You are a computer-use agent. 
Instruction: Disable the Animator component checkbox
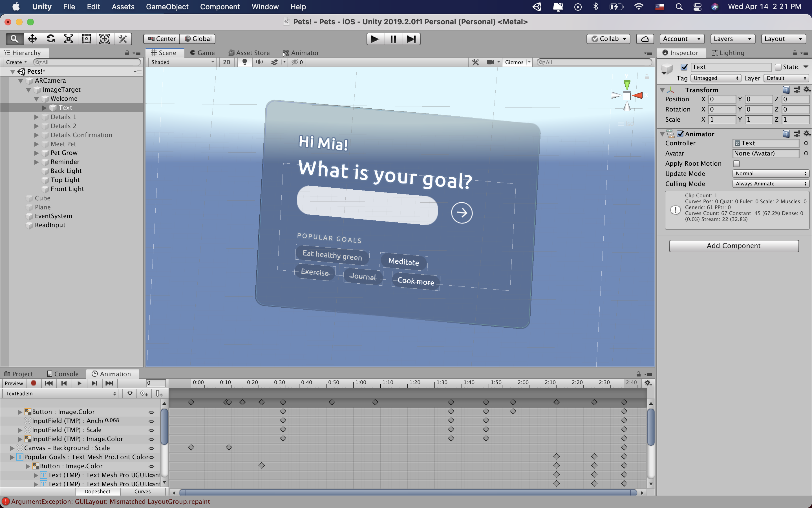(680, 134)
